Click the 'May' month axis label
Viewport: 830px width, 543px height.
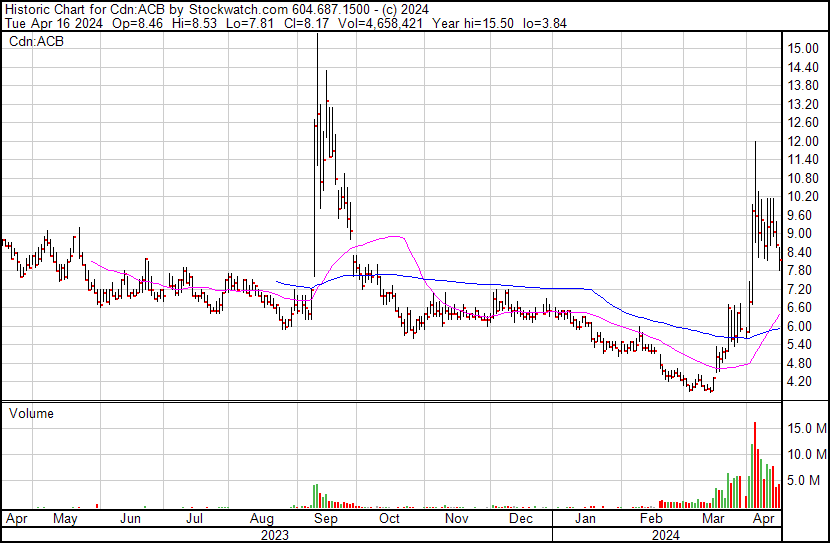point(65,519)
